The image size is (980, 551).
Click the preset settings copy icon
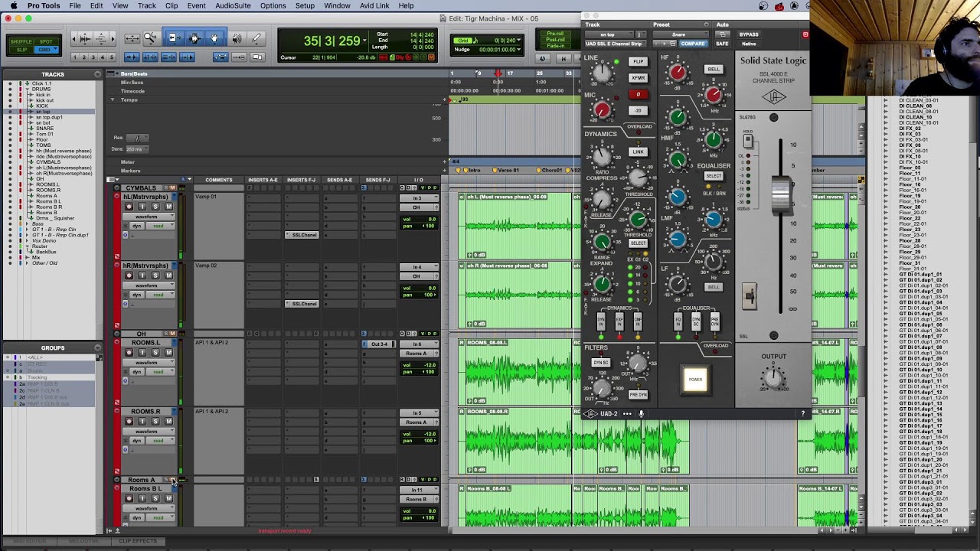pos(675,44)
